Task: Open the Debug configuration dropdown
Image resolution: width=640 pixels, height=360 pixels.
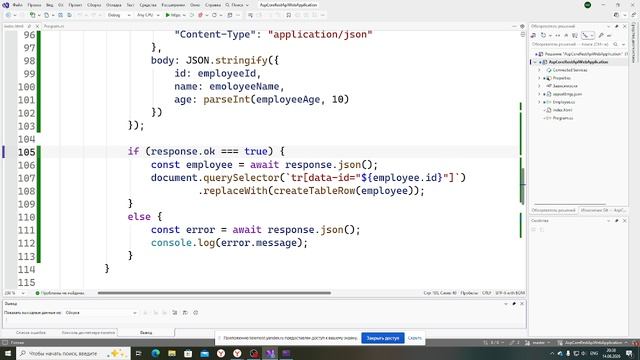Action: pos(119,15)
